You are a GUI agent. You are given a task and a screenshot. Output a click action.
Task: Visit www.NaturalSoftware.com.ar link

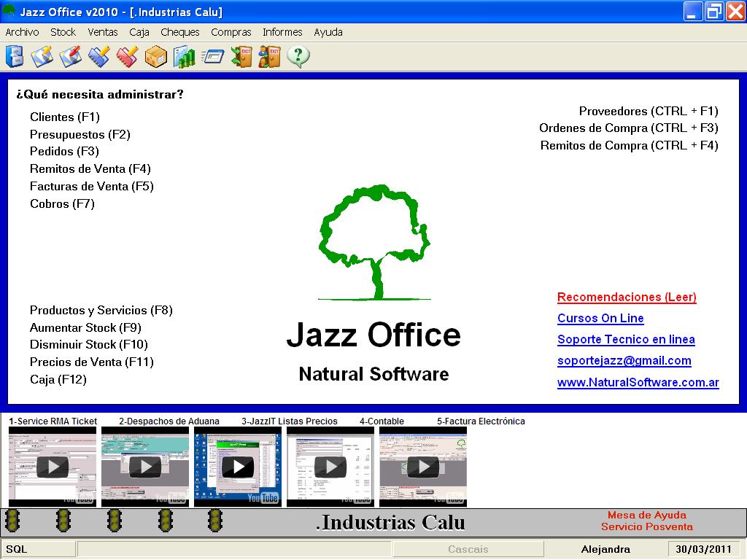pyautogui.click(x=638, y=382)
